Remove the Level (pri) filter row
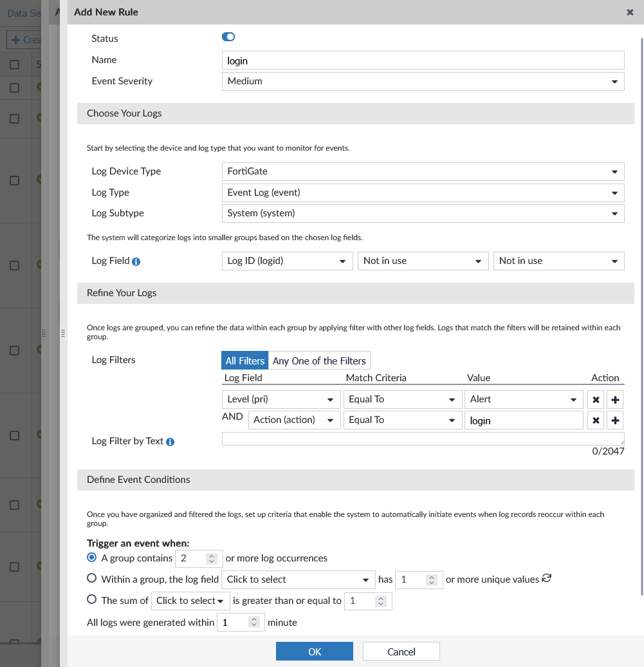This screenshot has height=667, width=644. pyautogui.click(x=596, y=400)
